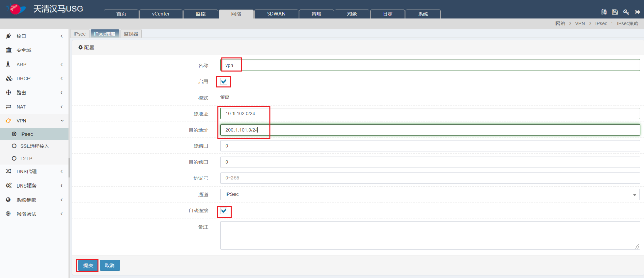The width and height of the screenshot is (644, 278).
Task: Select the IPsec策略 sub-tab
Action: coord(105,34)
